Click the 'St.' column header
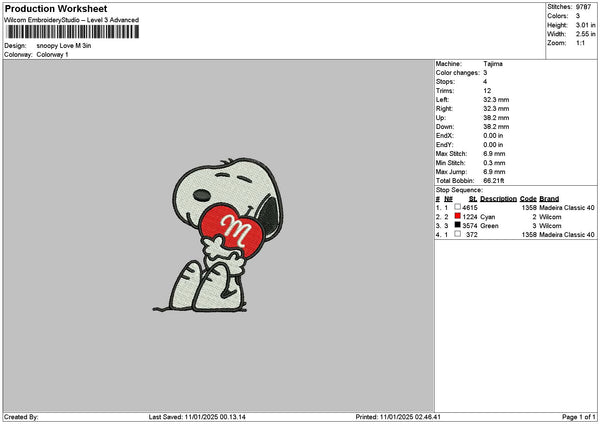The width and height of the screenshot is (600, 424). (x=473, y=199)
